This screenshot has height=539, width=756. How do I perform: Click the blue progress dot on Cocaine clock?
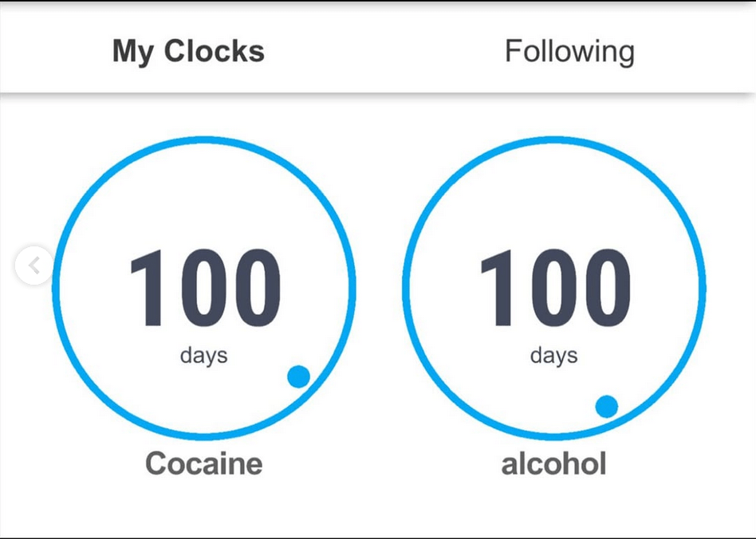(298, 376)
